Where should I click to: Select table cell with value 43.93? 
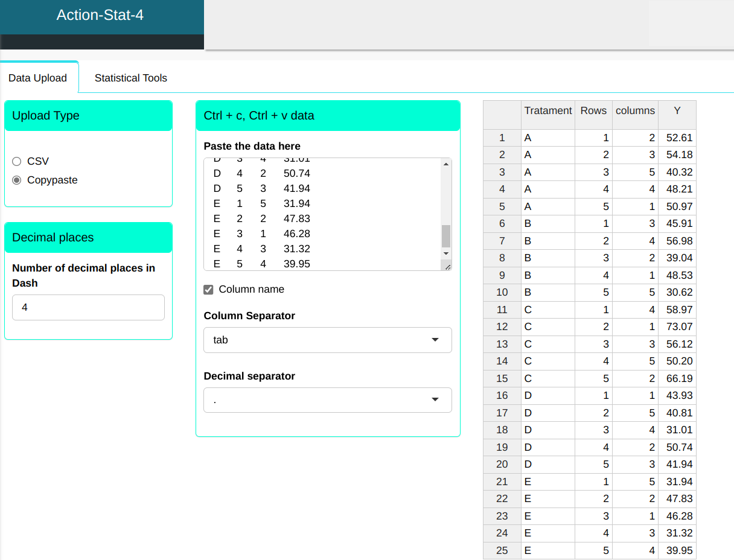(677, 396)
